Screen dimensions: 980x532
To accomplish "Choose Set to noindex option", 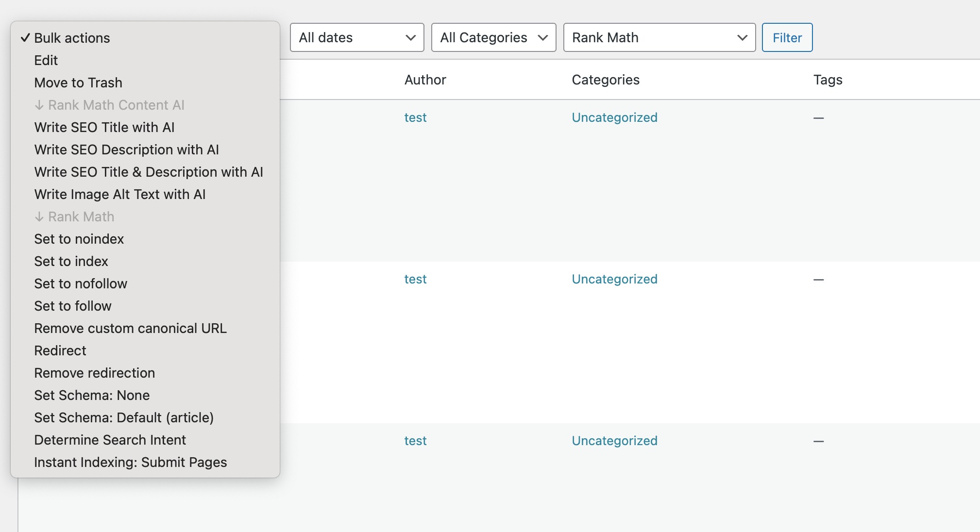I will tap(79, 239).
